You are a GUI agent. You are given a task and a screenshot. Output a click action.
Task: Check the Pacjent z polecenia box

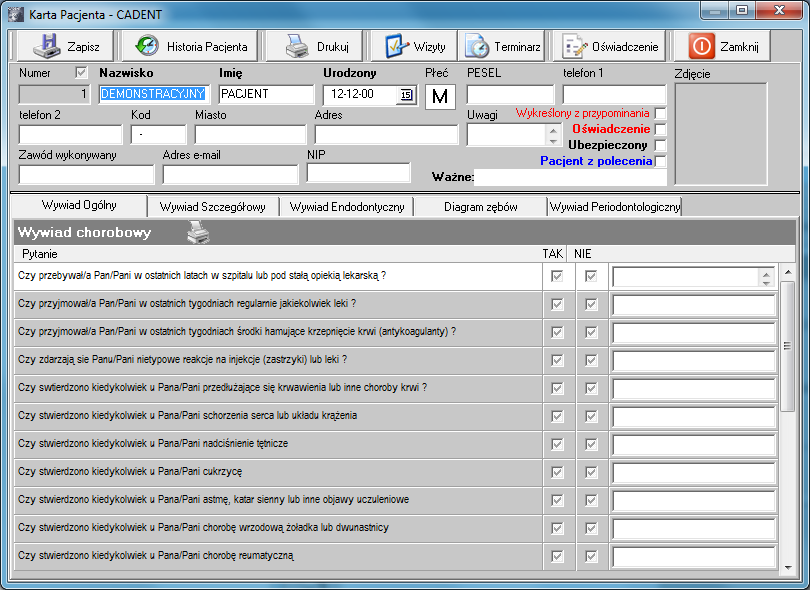[660, 162]
